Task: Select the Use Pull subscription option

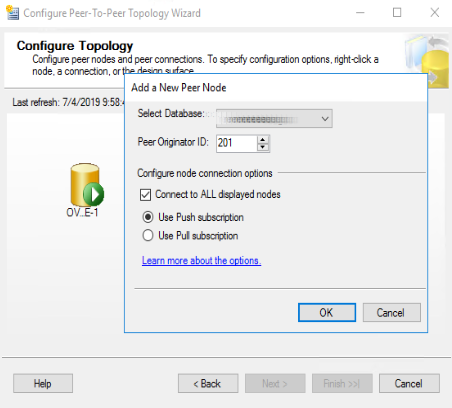Action: [x=148, y=235]
